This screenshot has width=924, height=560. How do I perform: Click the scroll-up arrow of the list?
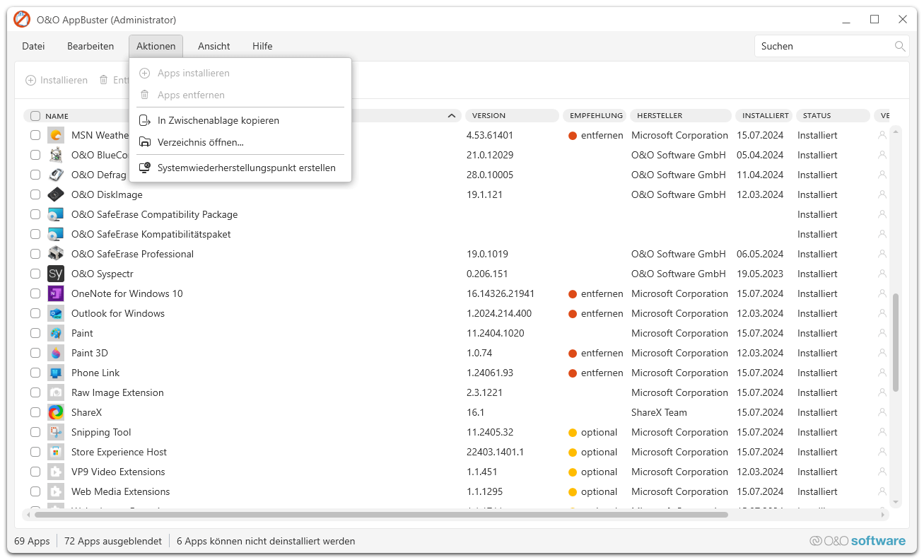[x=896, y=131]
